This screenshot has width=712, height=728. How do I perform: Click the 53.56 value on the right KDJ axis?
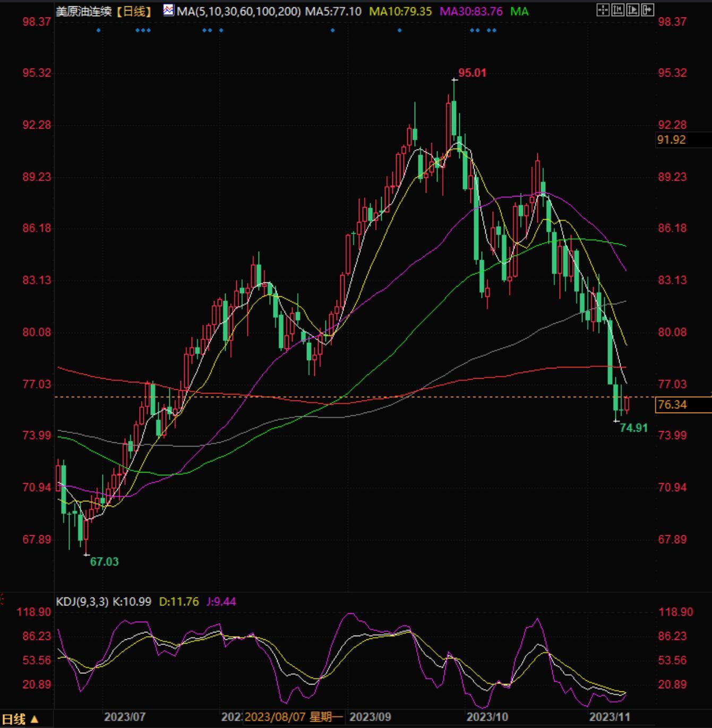pyautogui.click(x=672, y=661)
